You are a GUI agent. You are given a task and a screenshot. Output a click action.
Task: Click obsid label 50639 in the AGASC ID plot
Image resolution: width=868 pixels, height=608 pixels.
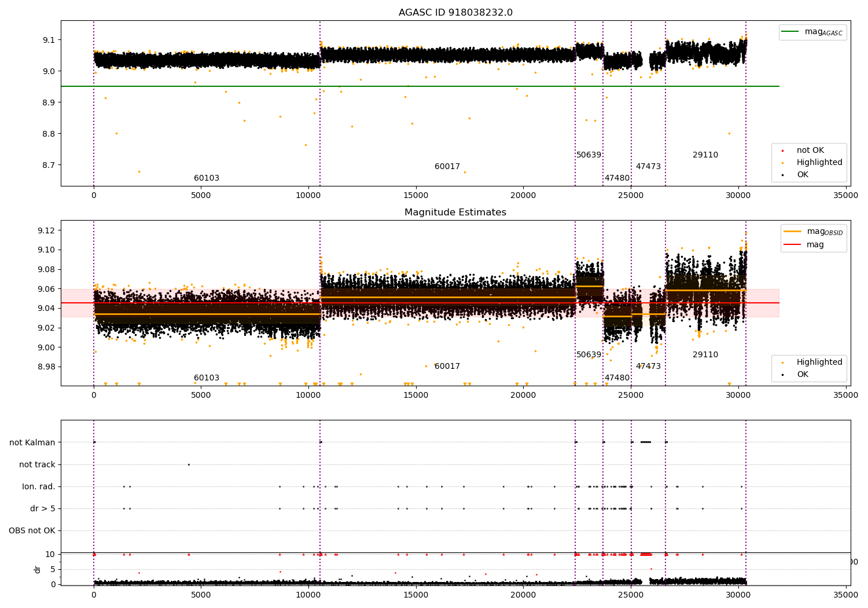[589, 155]
